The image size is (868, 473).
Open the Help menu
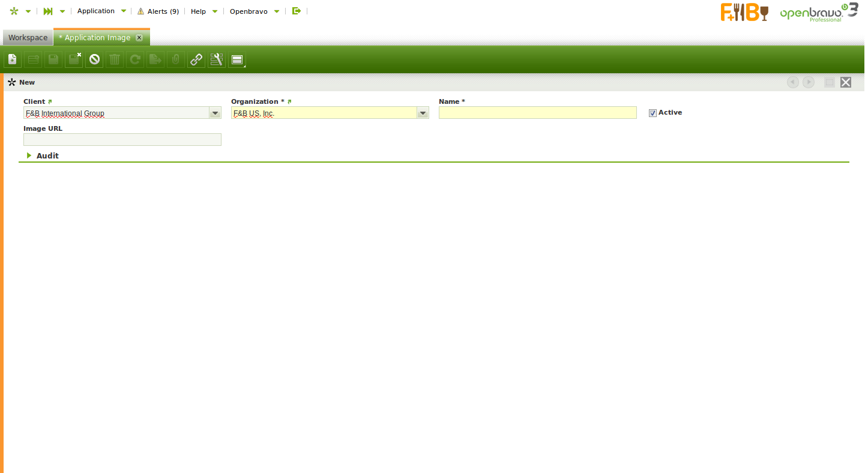click(x=198, y=11)
